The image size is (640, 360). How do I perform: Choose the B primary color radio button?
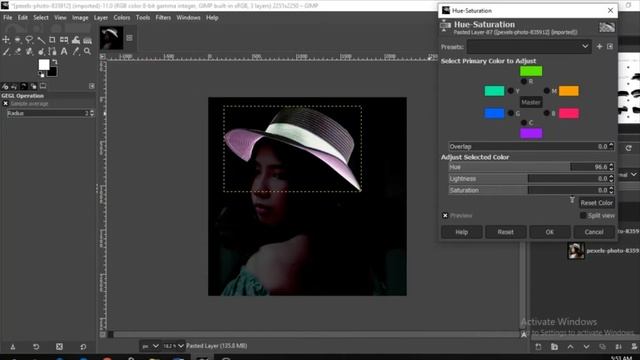[x=547, y=113]
